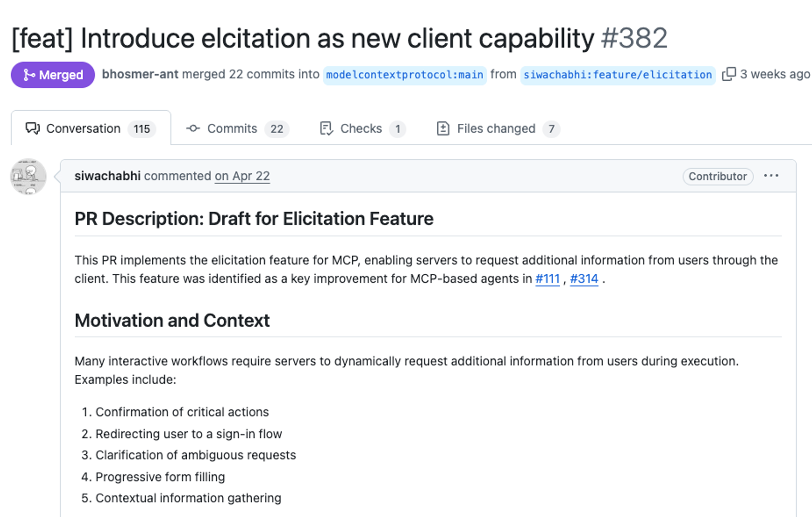Open the modelcontextprotocol:main branch link
The image size is (812, 517).
coord(404,75)
